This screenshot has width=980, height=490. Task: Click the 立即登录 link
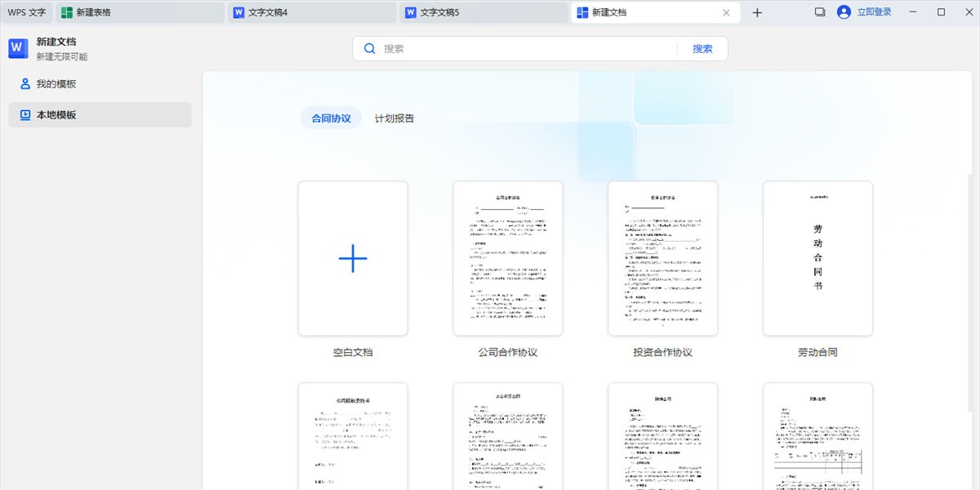(x=875, y=12)
